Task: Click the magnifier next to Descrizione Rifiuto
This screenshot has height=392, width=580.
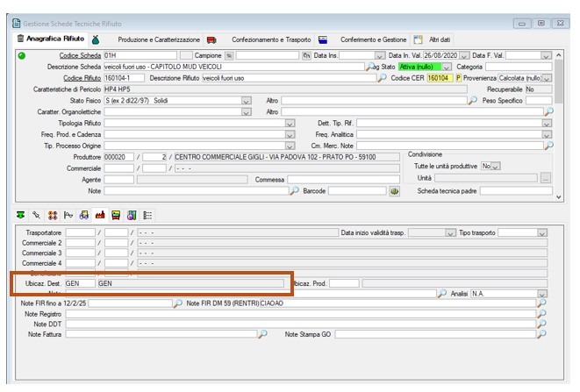Action: [x=382, y=78]
